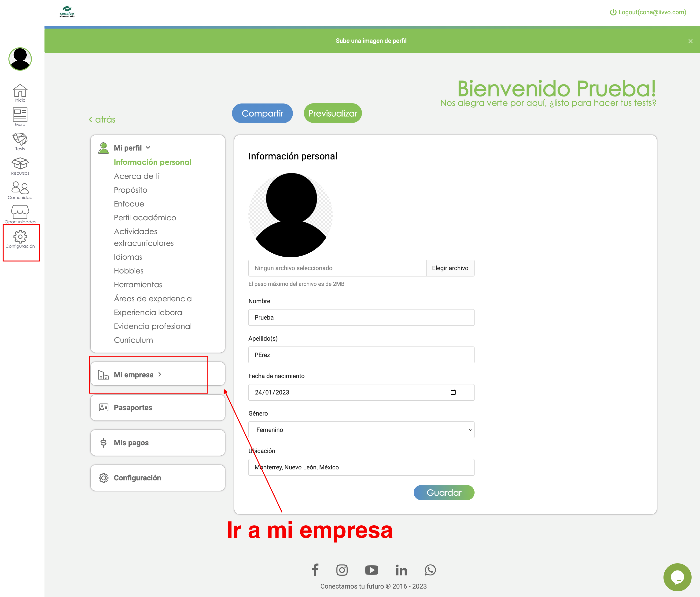700x597 pixels.
Task: Open the Enfoque section
Action: click(x=129, y=204)
